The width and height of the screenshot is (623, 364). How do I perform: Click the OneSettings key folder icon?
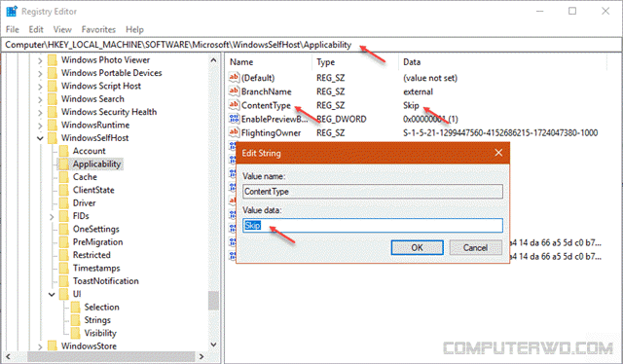[x=64, y=230]
